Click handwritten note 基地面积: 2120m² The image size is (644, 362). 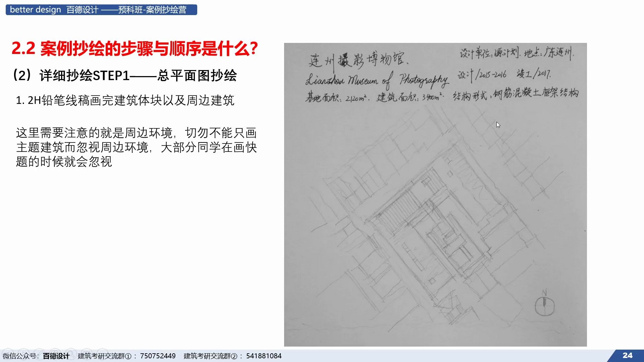pos(337,97)
